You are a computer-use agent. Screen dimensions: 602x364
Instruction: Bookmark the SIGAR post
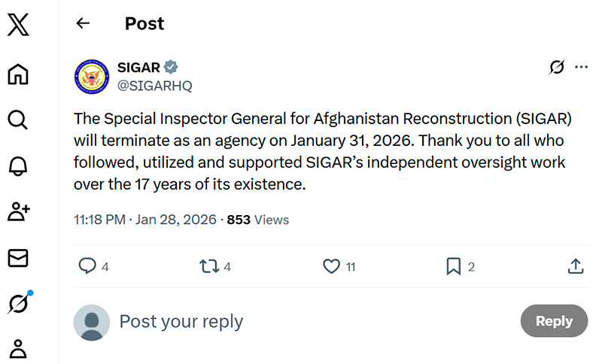453,266
